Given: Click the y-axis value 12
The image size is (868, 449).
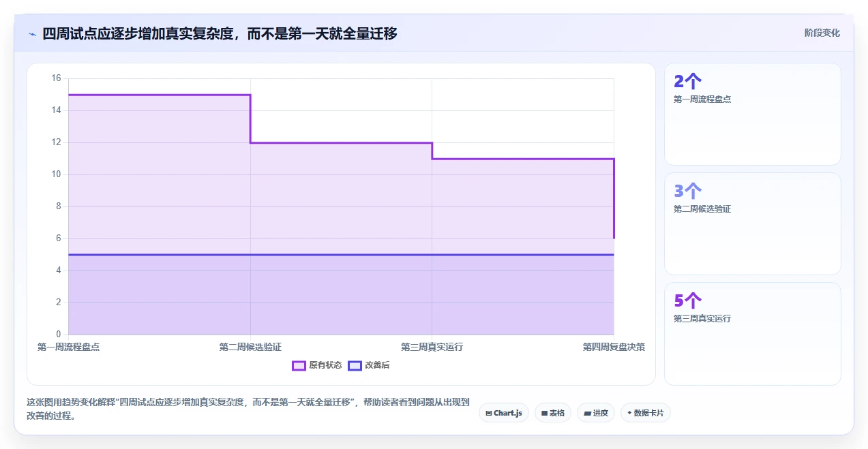Looking at the screenshot, I should [56, 142].
